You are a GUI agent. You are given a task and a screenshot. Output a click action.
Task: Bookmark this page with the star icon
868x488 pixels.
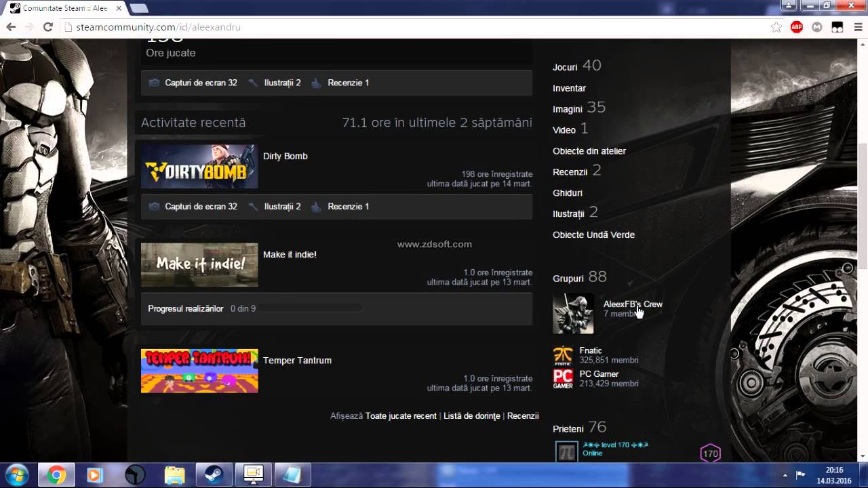click(776, 27)
